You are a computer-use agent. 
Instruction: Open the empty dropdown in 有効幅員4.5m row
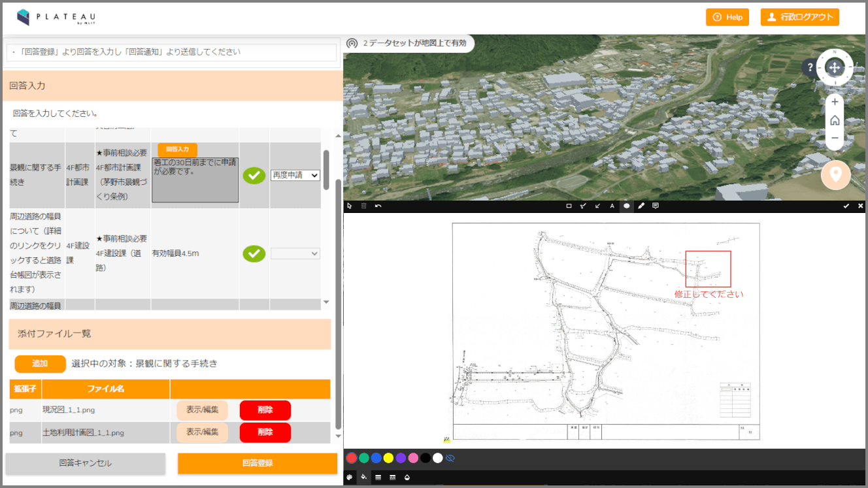coord(295,253)
